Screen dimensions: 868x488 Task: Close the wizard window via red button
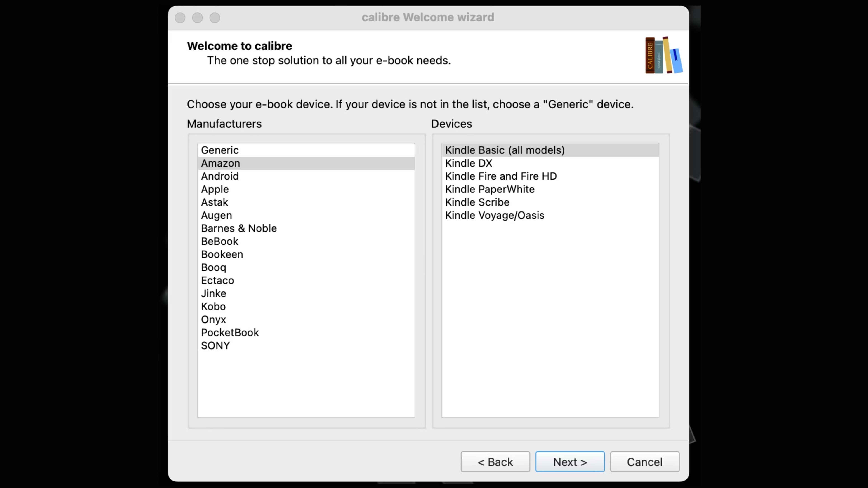180,18
